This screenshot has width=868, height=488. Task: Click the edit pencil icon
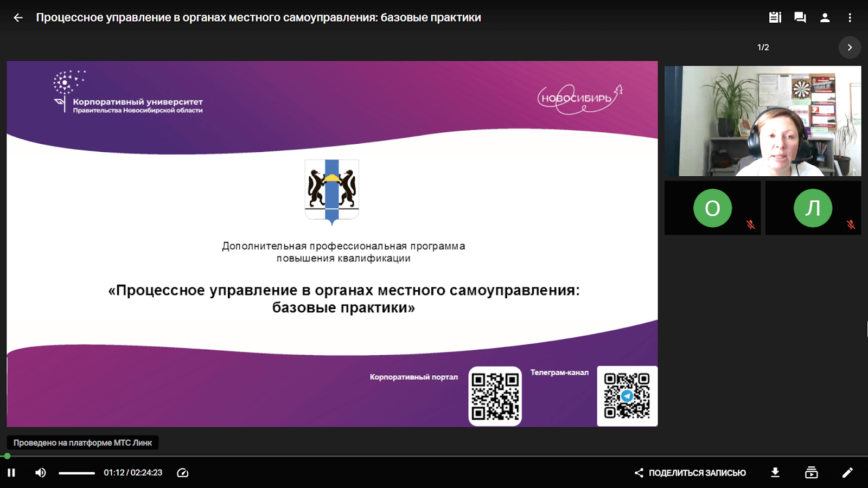[x=847, y=473]
